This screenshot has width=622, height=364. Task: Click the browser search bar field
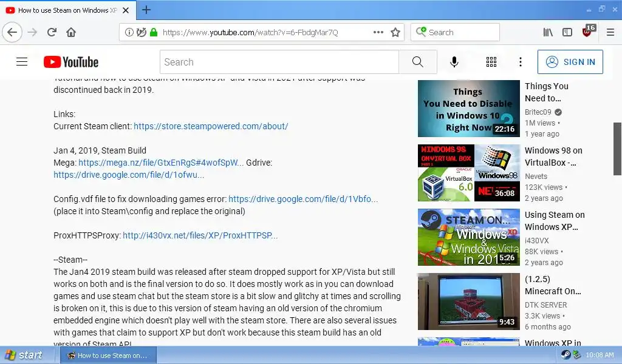(x=455, y=32)
